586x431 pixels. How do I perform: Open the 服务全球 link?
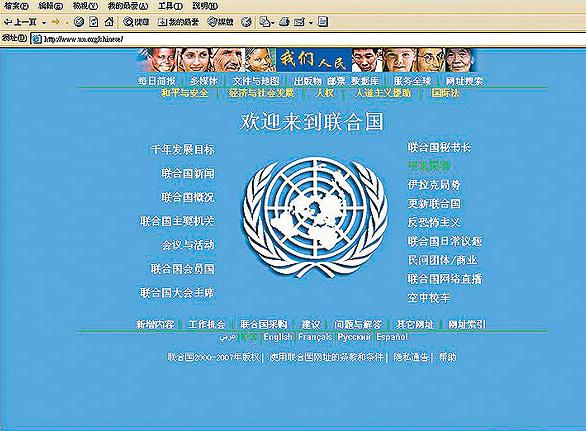click(413, 81)
